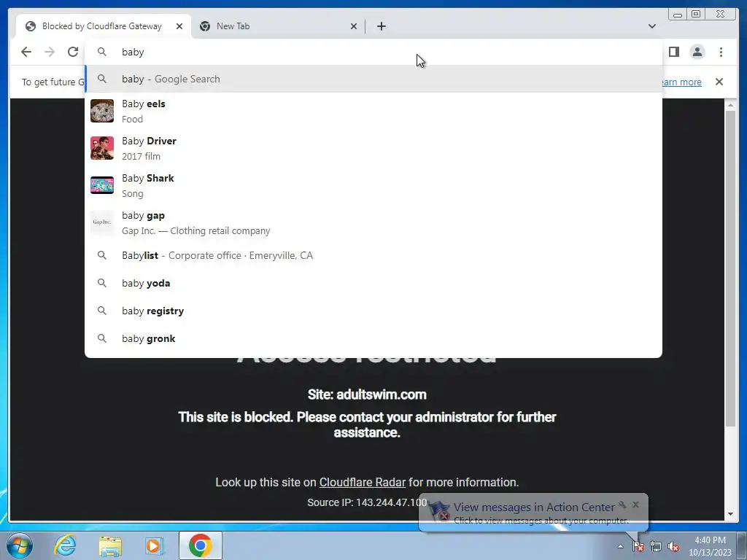Open the profile avatar icon
Image resolution: width=747 pixels, height=560 pixels.
(697, 52)
